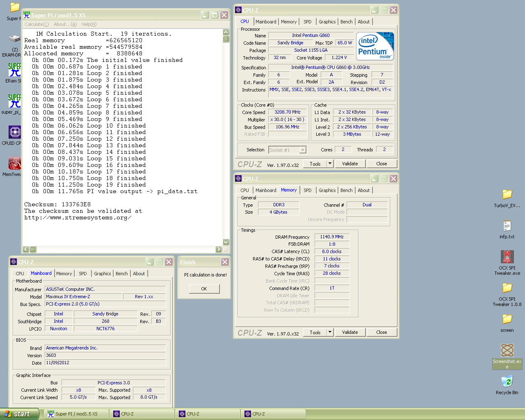This screenshot has height=420, width=525.
Task: Open the Recycle Bin
Action: click(507, 381)
